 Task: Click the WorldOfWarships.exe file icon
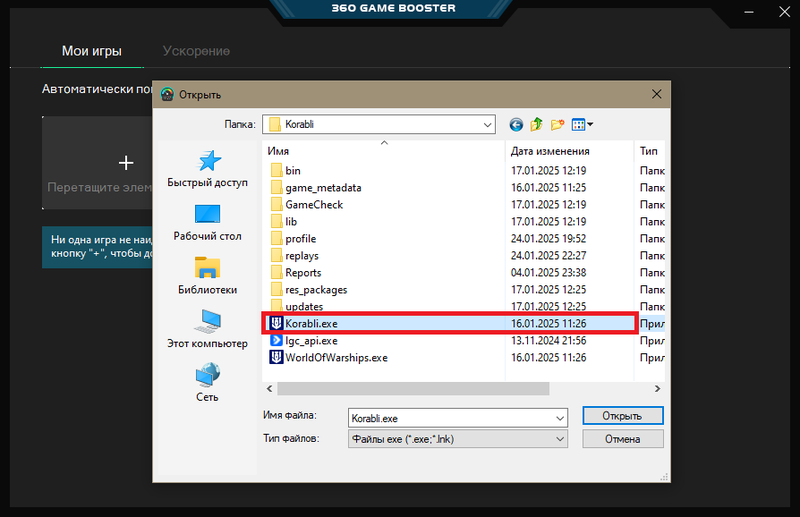tap(276, 357)
